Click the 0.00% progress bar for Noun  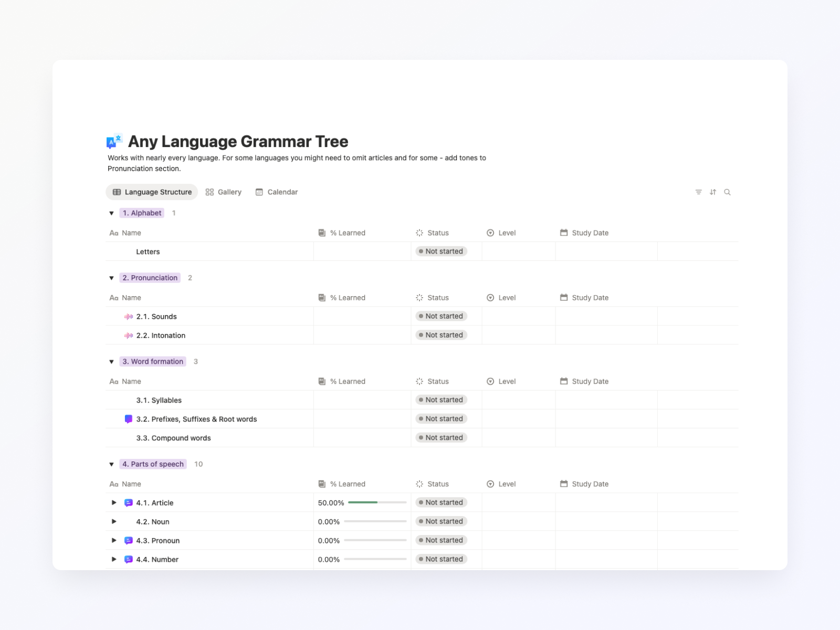[375, 521]
